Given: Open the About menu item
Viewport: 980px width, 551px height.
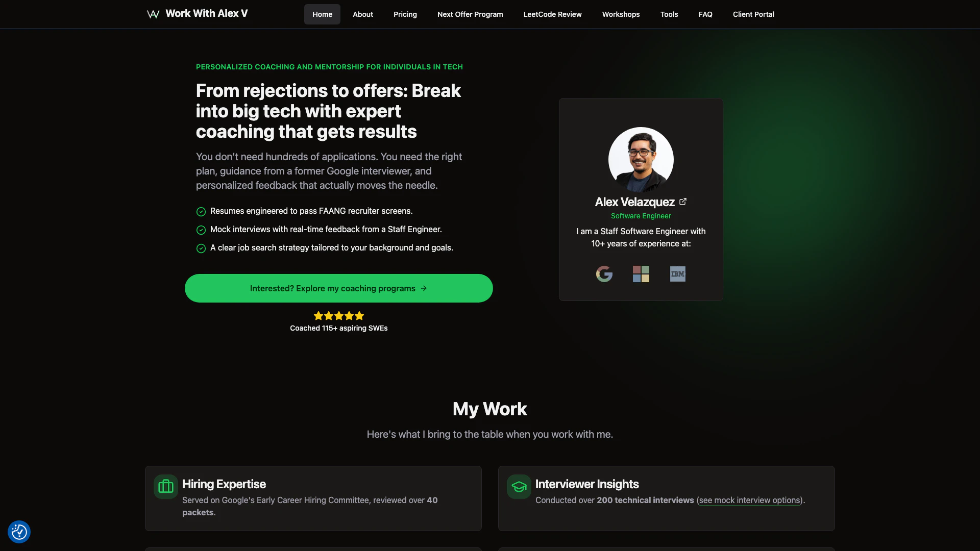Looking at the screenshot, I should pos(363,14).
